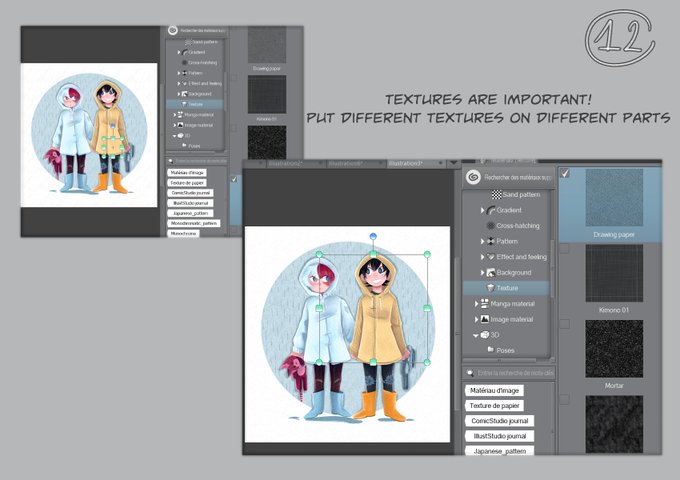This screenshot has width=680, height=480.
Task: Select the Mortar texture thumbnail in the front window
Action: 614,349
